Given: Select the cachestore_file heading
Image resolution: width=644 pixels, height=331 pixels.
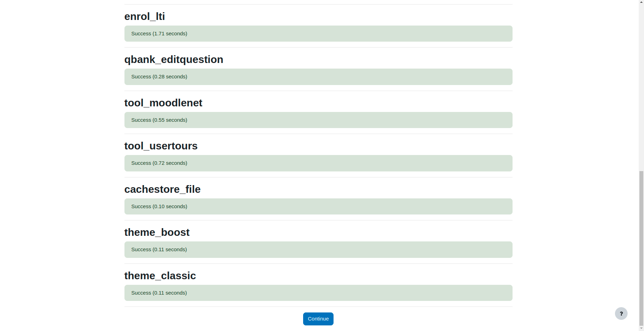Looking at the screenshot, I should [162, 189].
